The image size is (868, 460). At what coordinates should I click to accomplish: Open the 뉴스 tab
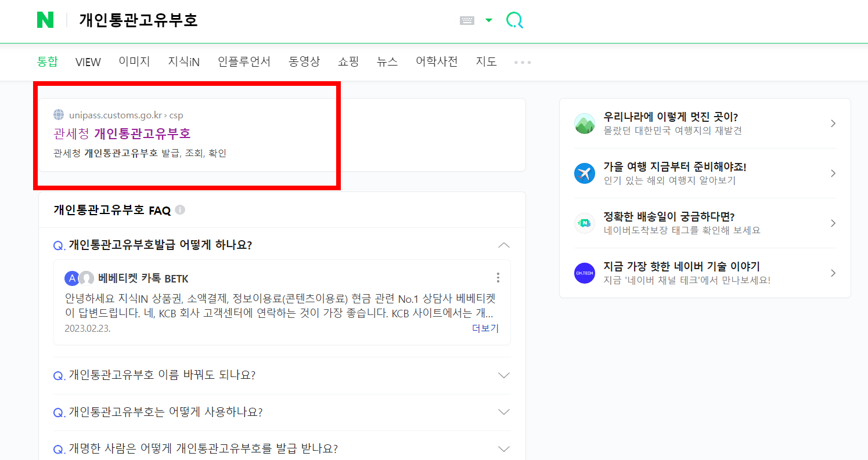pyautogui.click(x=387, y=61)
